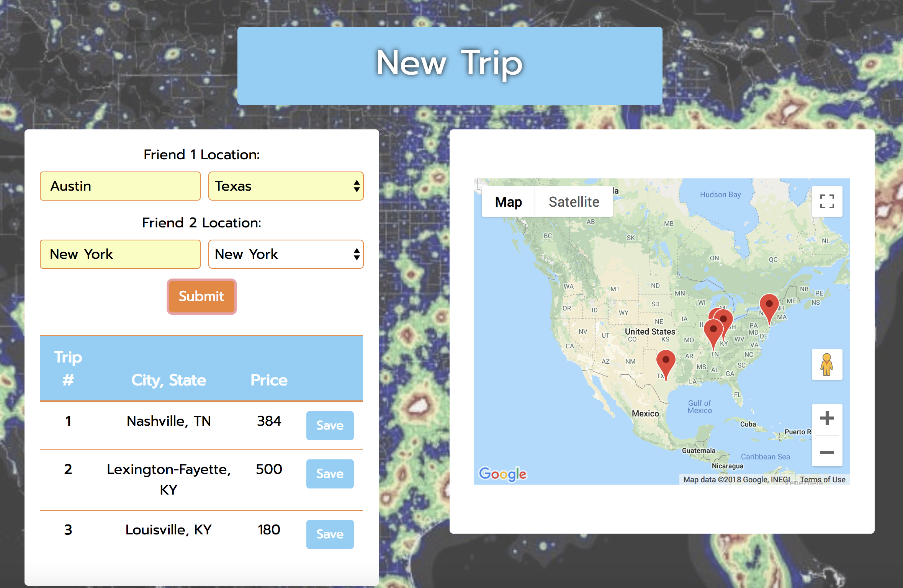The width and height of the screenshot is (903, 588).
Task: Click the Google Street View pegman icon
Action: pyautogui.click(x=826, y=365)
